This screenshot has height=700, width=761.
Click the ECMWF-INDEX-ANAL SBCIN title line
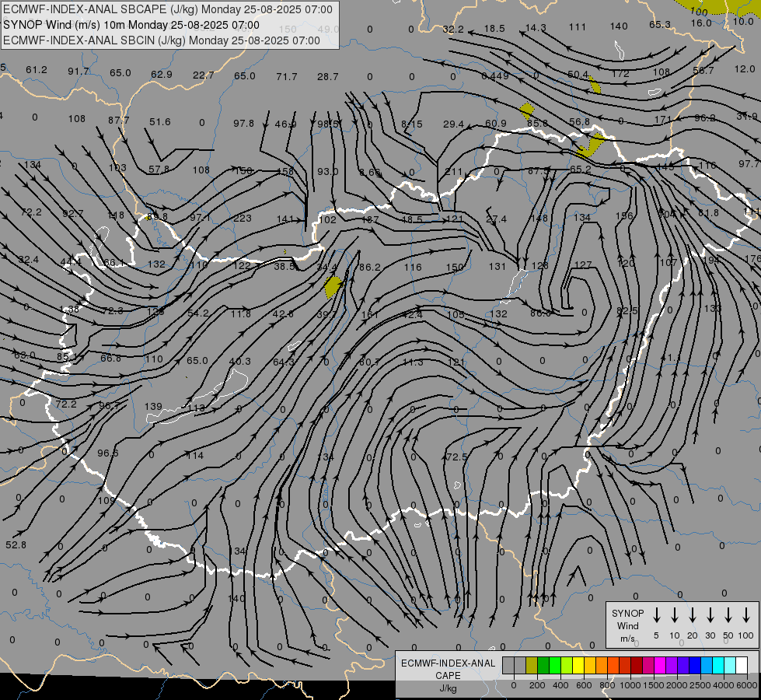(x=162, y=40)
